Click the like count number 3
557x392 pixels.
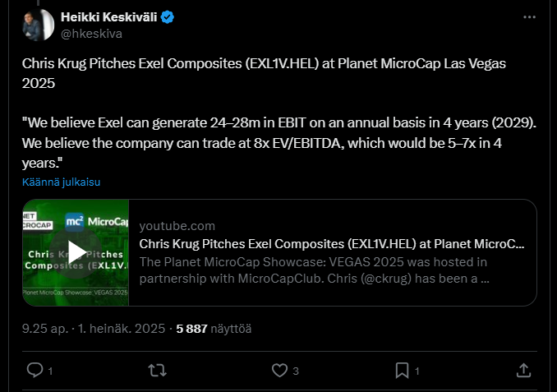coord(296,371)
